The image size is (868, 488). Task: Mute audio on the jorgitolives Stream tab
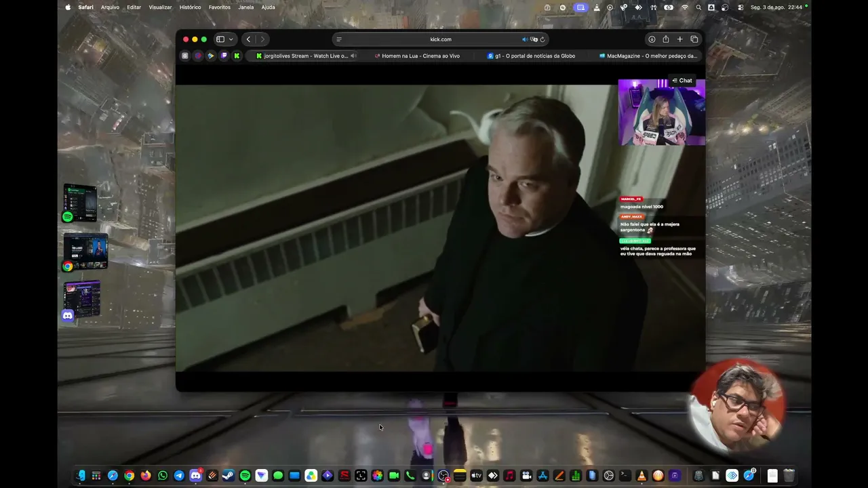353,56
